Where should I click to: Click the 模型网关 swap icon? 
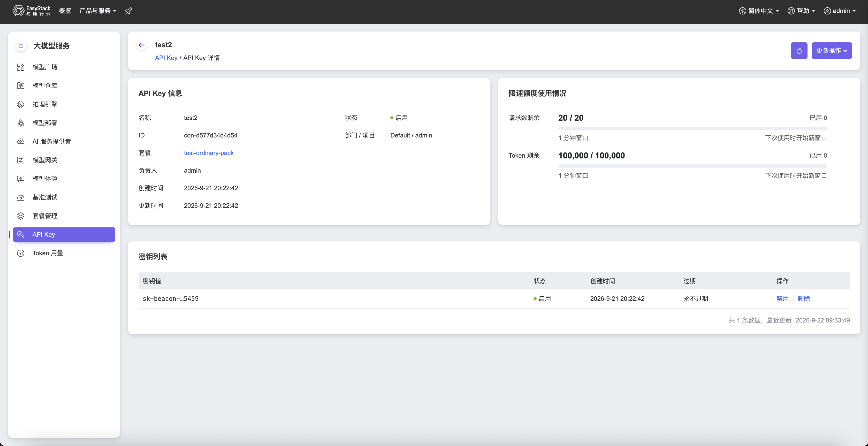[x=21, y=160]
